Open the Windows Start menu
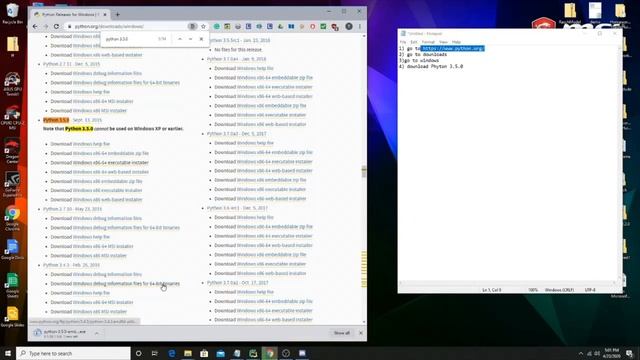 point(8,353)
